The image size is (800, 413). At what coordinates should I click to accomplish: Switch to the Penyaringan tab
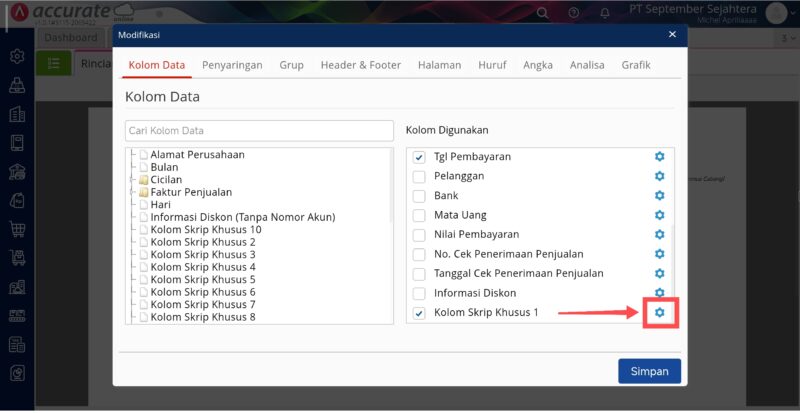pyautogui.click(x=232, y=65)
